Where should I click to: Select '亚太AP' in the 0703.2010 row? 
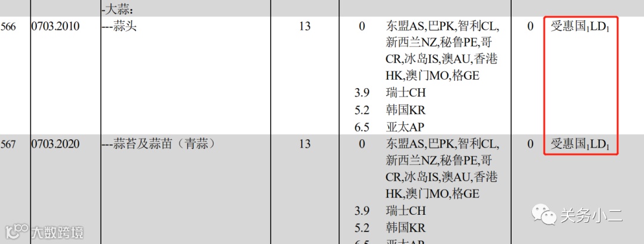click(x=405, y=127)
